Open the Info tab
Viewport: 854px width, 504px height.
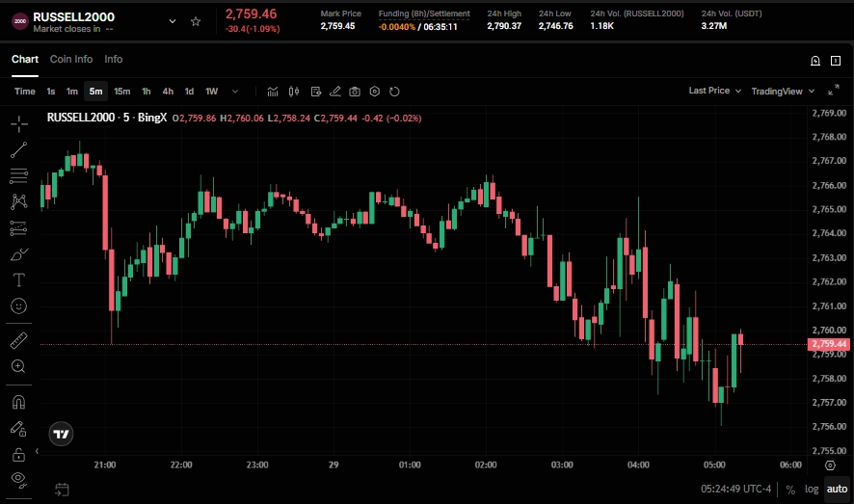pos(114,59)
